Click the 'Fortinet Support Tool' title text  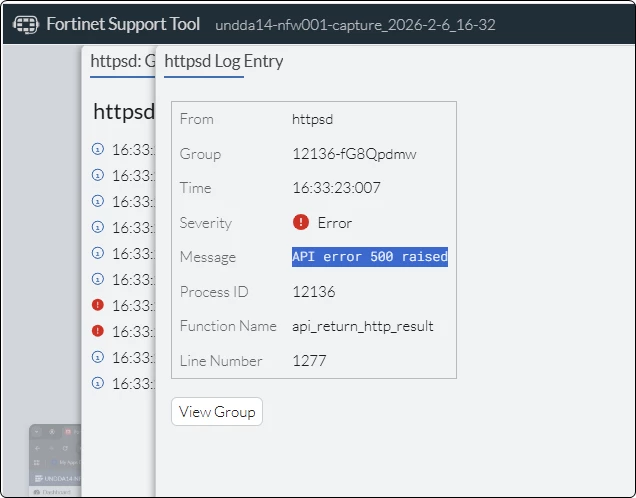tap(123, 24)
